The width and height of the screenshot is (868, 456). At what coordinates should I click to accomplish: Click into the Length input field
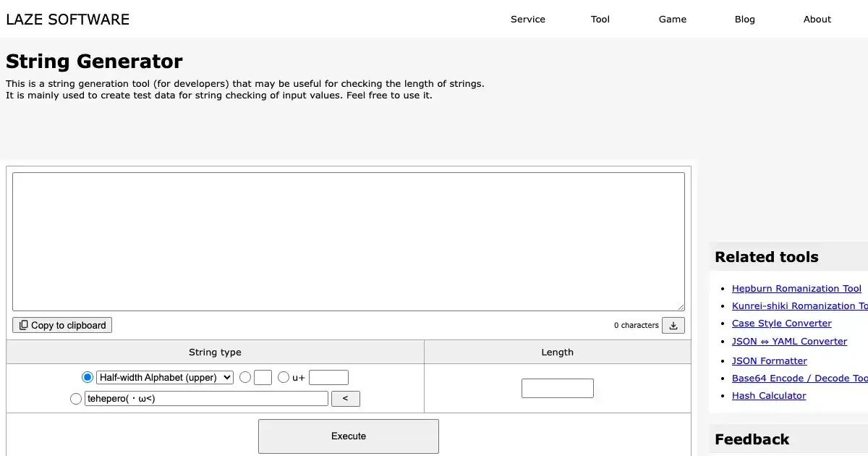pyautogui.click(x=557, y=389)
